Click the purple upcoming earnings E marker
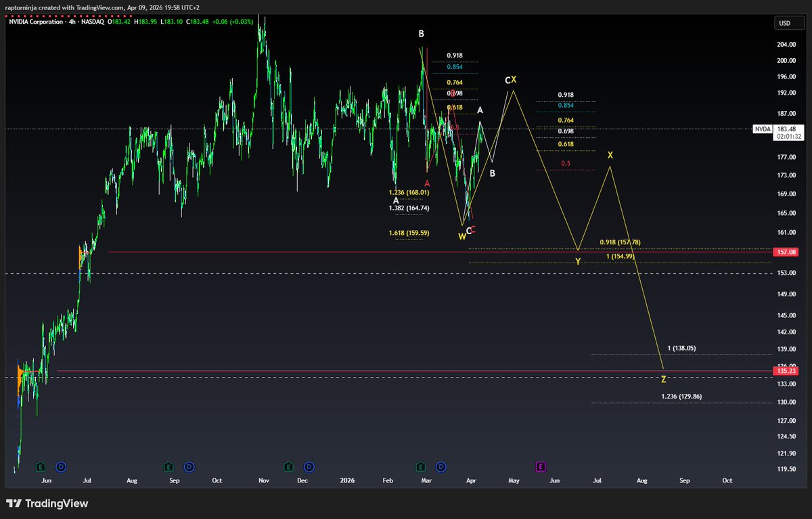This screenshot has height=519, width=812. click(541, 466)
